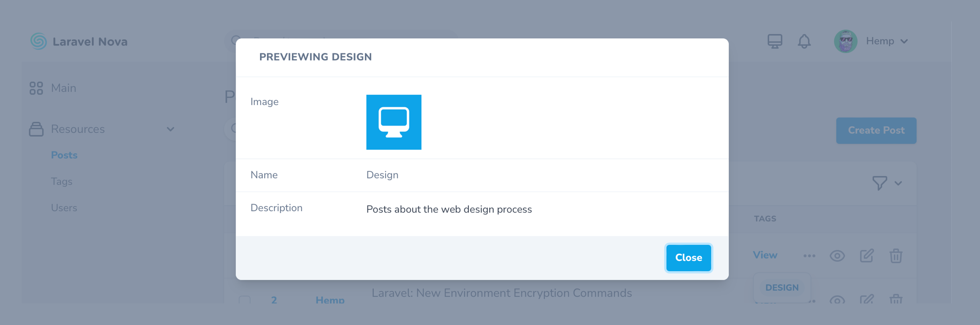Click the Design image thumbnail
The width and height of the screenshot is (980, 325).
point(393,122)
